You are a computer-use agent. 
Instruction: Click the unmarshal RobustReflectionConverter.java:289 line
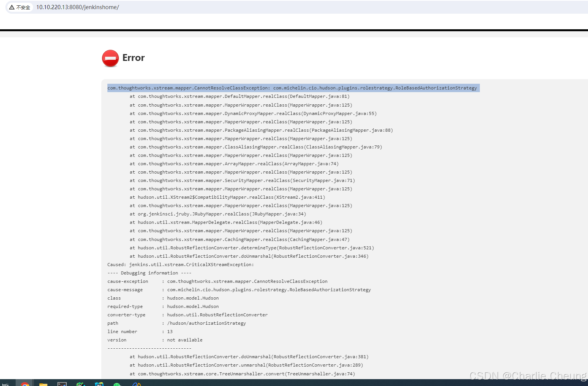click(246, 365)
